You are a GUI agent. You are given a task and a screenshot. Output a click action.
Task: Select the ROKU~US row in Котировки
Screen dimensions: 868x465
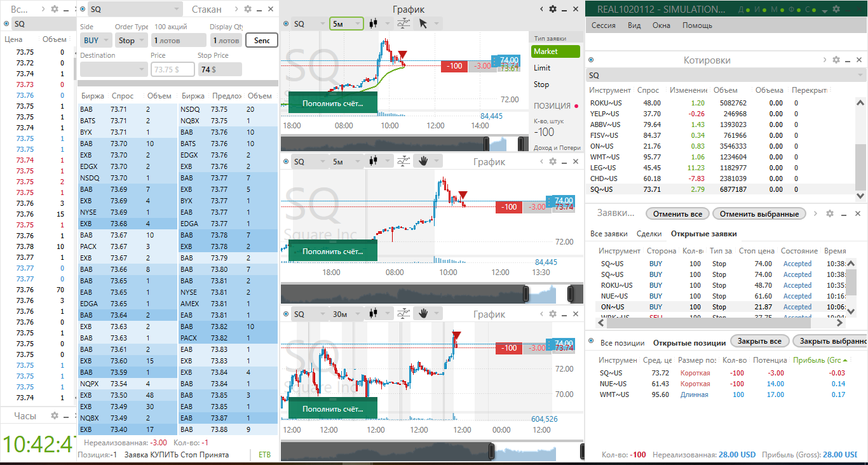[721, 102]
